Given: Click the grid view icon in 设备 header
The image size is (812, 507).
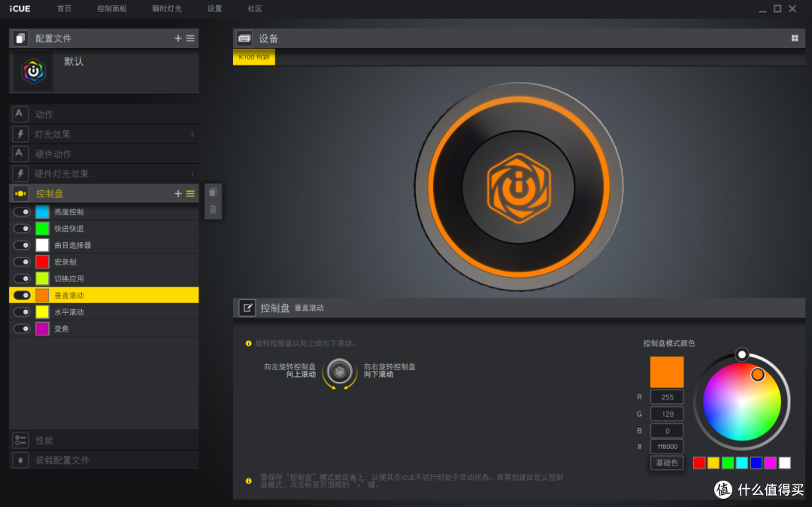Looking at the screenshot, I should [x=795, y=38].
